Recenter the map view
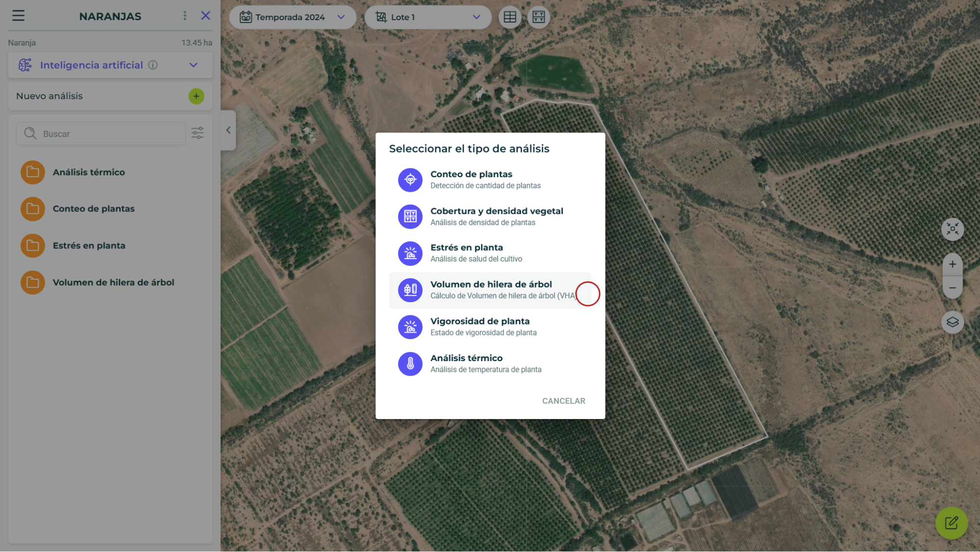The image size is (980, 552). pos(952,229)
